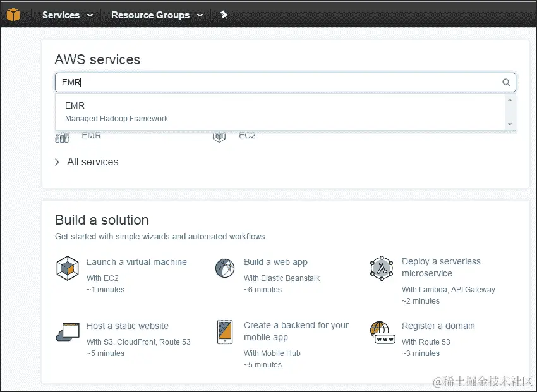Expand the All services section
Screen dimensions: 537x392
(x=87, y=162)
